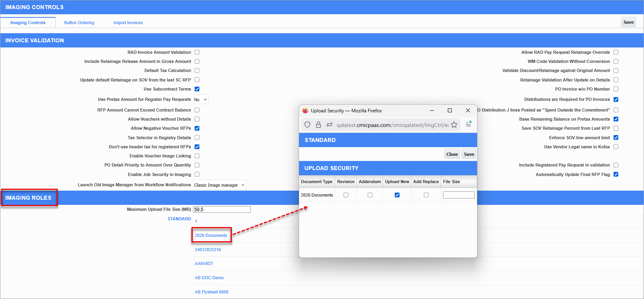Check Revision box for 2026 Documents
Image resolution: width=644 pixels, height=299 pixels.
click(x=346, y=195)
